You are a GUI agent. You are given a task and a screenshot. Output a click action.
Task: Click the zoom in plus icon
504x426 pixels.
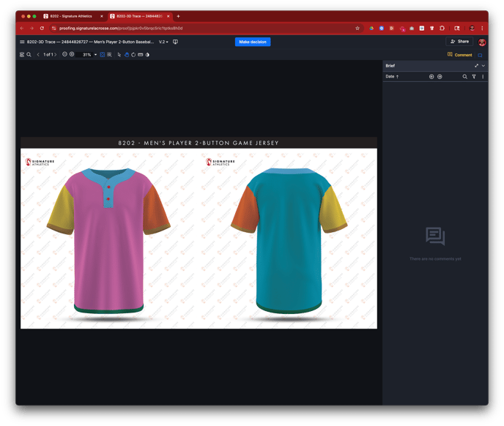(x=72, y=54)
